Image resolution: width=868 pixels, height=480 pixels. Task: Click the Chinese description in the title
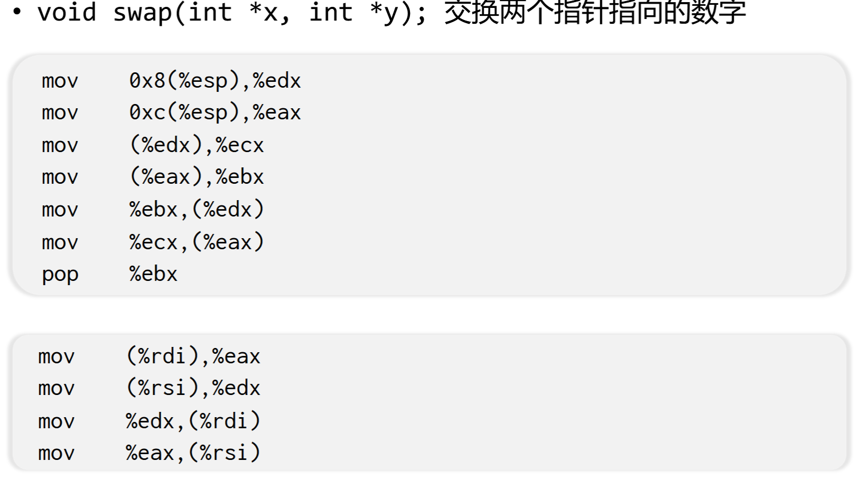595,12
